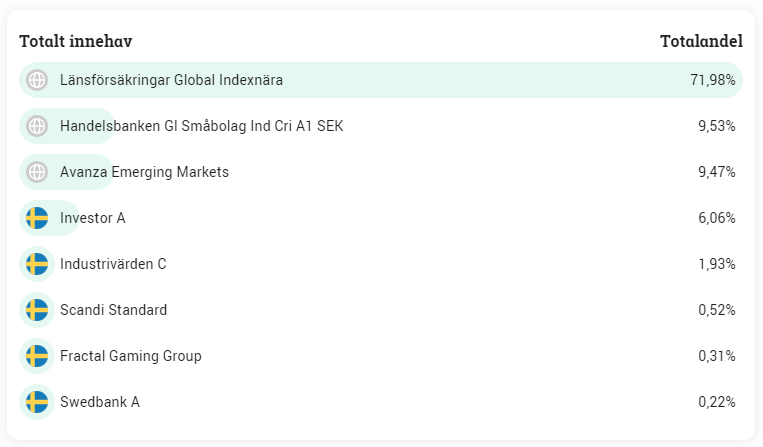Click the Swedish flag icon for Industrivärden C
Screen dimensions: 763x447
[37, 264]
